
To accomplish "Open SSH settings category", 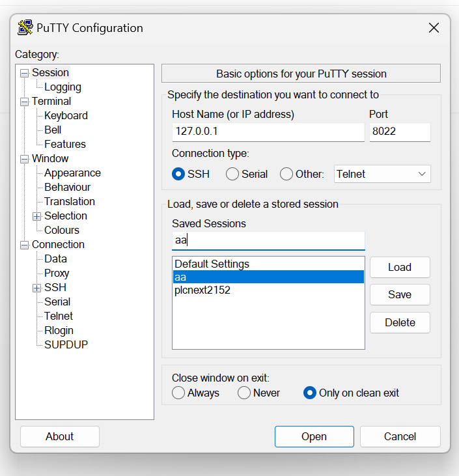I will 55,287.
